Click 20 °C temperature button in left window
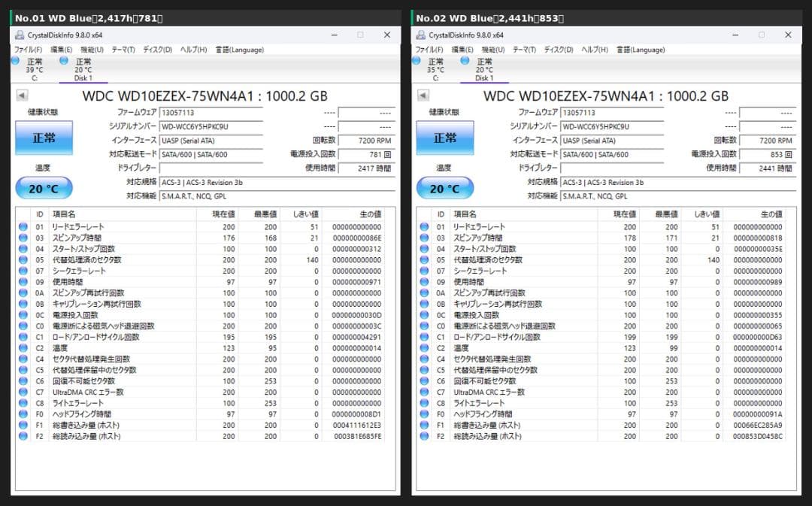This screenshot has width=812, height=506. 44,188
